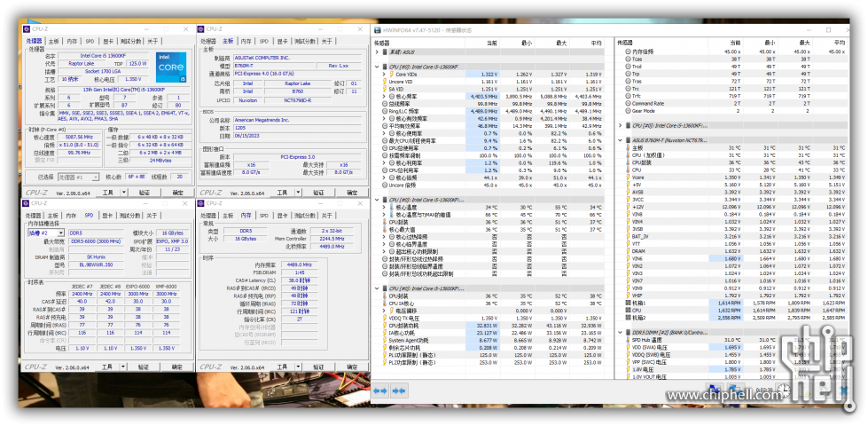The image size is (868, 426).
Task: Click 确定 button in CPU-Z mainboard window
Action: click(x=352, y=193)
